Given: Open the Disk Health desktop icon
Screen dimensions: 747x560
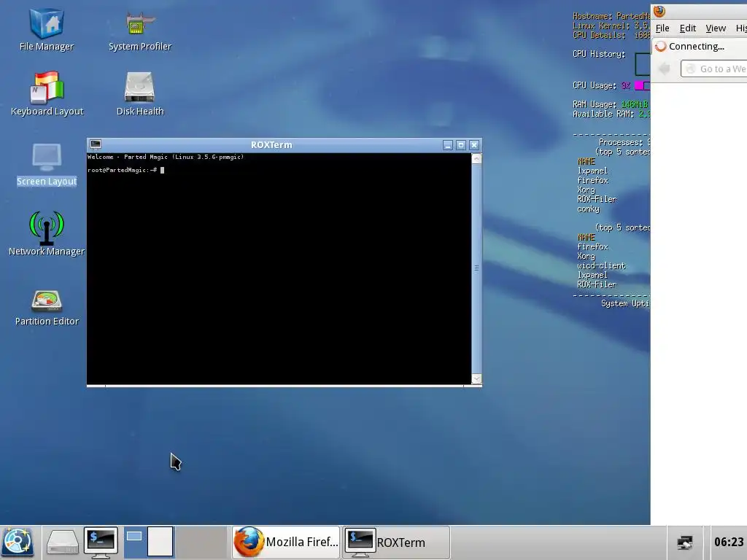Looking at the screenshot, I should [139, 94].
